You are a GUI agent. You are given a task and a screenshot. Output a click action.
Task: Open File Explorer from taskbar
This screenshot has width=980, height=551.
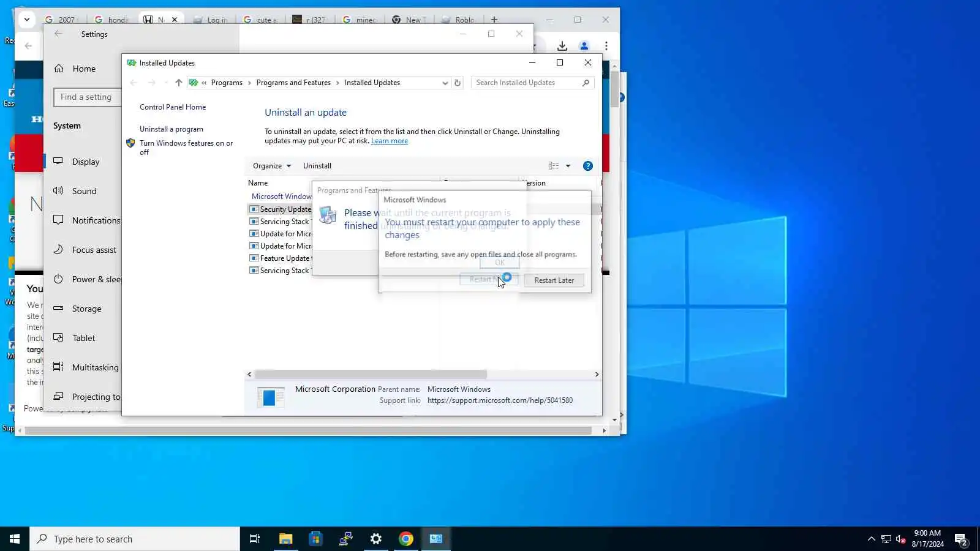click(285, 539)
